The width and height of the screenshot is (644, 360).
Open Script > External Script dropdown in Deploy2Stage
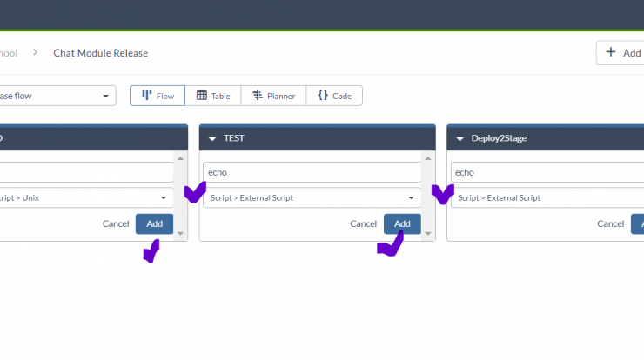click(x=547, y=198)
